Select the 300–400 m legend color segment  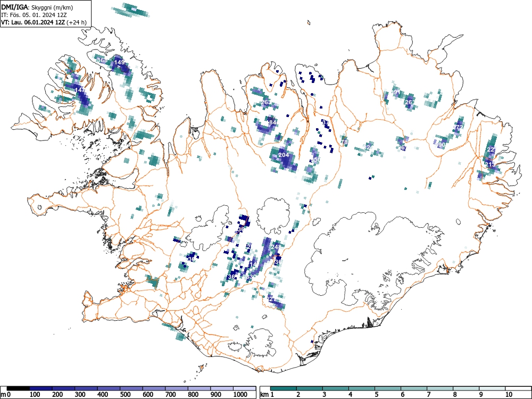point(86,388)
